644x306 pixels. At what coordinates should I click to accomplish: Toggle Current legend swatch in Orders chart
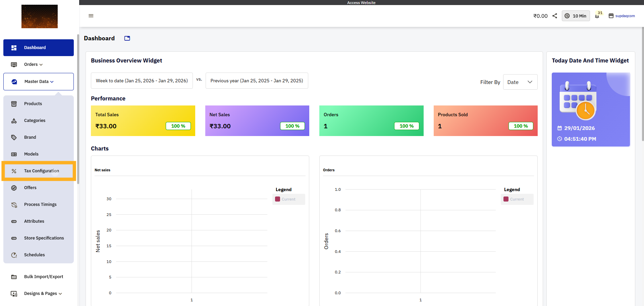(506, 199)
